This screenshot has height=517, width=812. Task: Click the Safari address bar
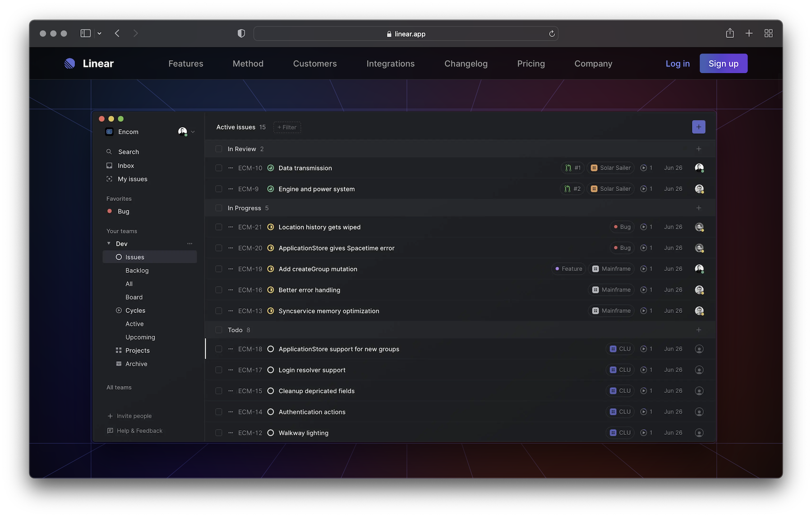point(406,34)
